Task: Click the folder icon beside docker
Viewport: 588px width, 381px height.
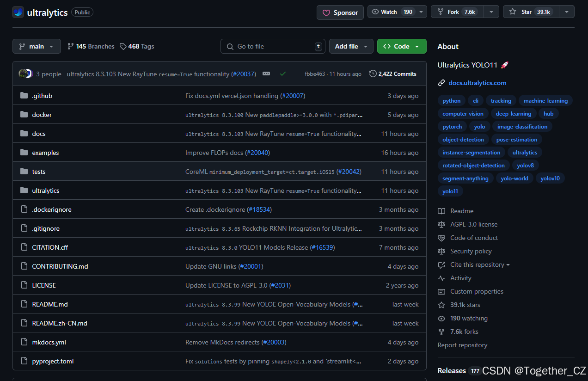Action: point(24,115)
